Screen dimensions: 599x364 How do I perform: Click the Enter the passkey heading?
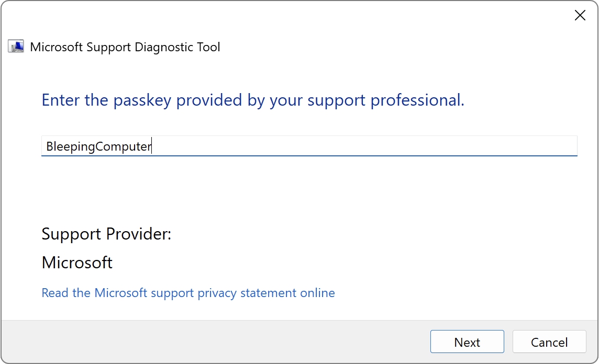pos(253,100)
